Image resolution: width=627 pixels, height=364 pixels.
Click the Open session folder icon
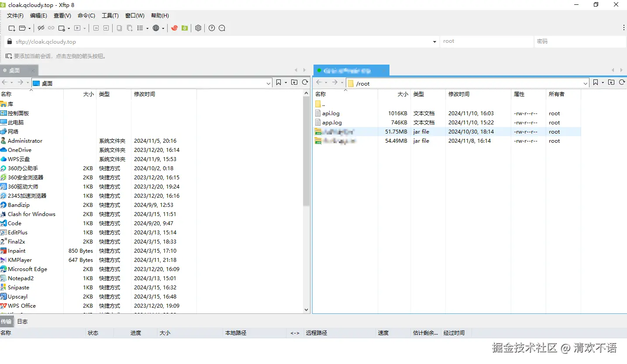tap(22, 28)
